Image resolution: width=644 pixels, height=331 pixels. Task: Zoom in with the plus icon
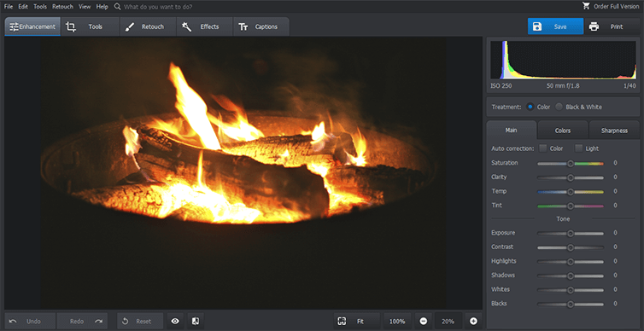click(x=473, y=321)
